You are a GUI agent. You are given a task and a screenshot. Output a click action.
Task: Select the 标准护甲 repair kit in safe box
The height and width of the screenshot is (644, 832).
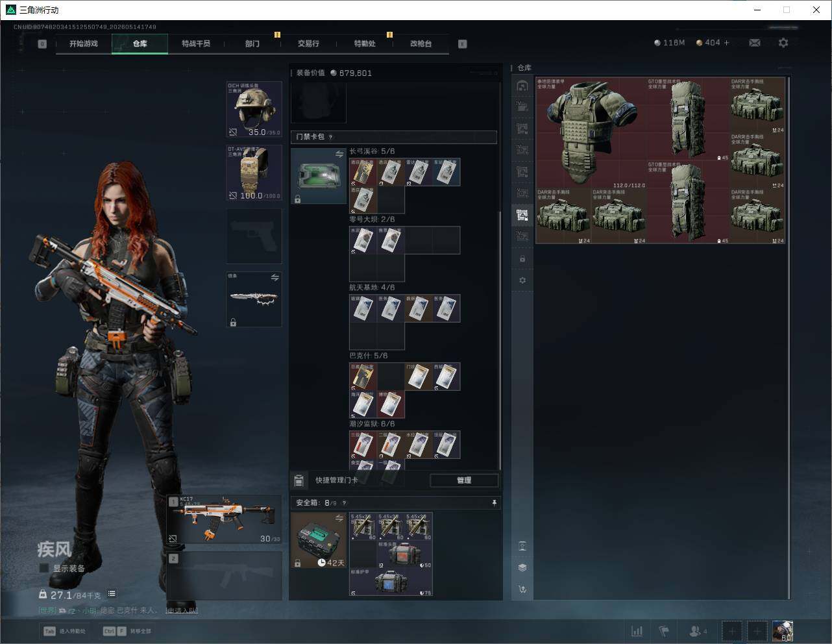coord(391,582)
